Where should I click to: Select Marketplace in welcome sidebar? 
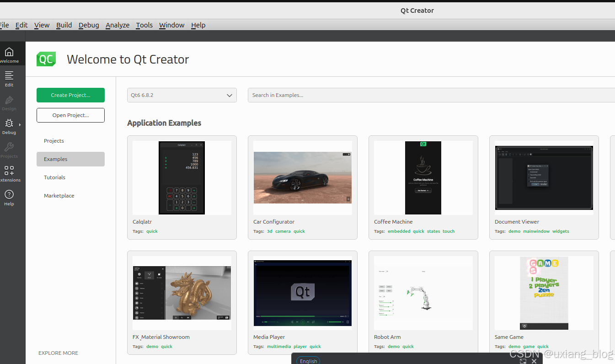[x=70, y=196]
